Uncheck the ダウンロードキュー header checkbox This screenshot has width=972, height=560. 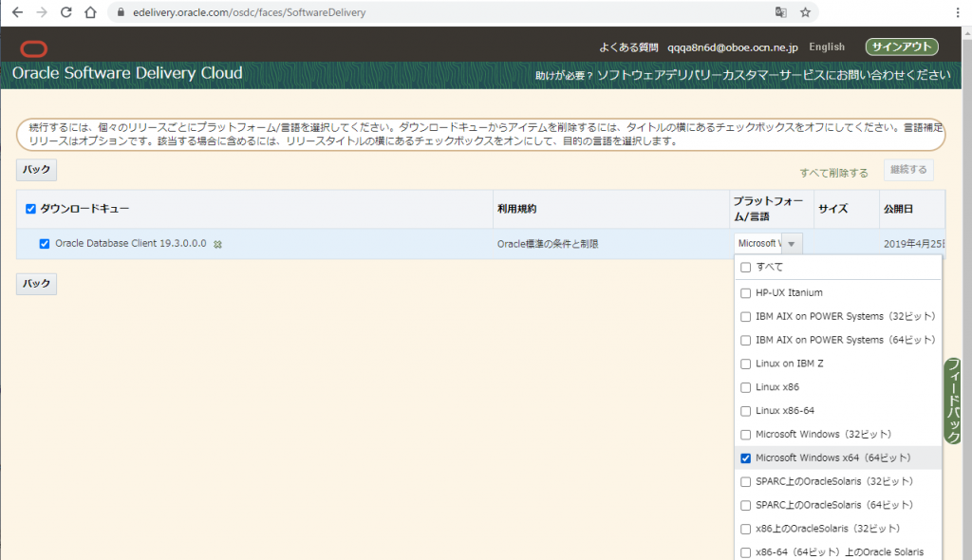(30, 209)
